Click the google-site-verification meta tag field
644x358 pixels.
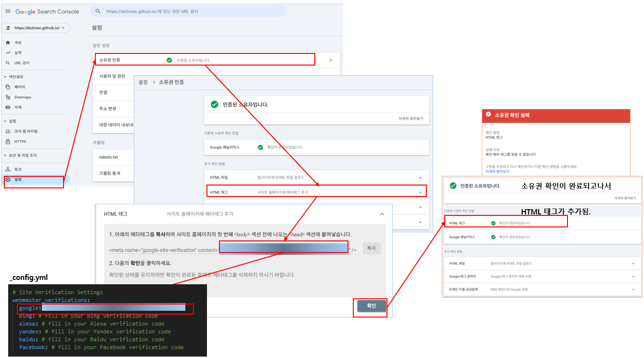click(x=233, y=250)
